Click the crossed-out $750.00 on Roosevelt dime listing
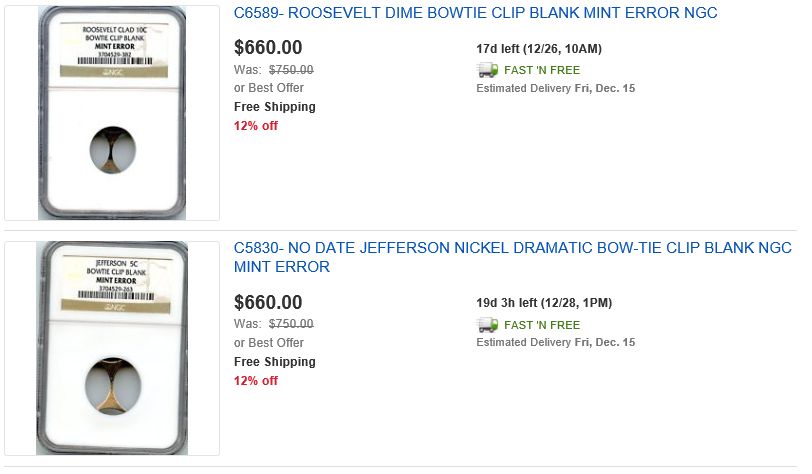This screenshot has height=474, width=812. tap(291, 70)
